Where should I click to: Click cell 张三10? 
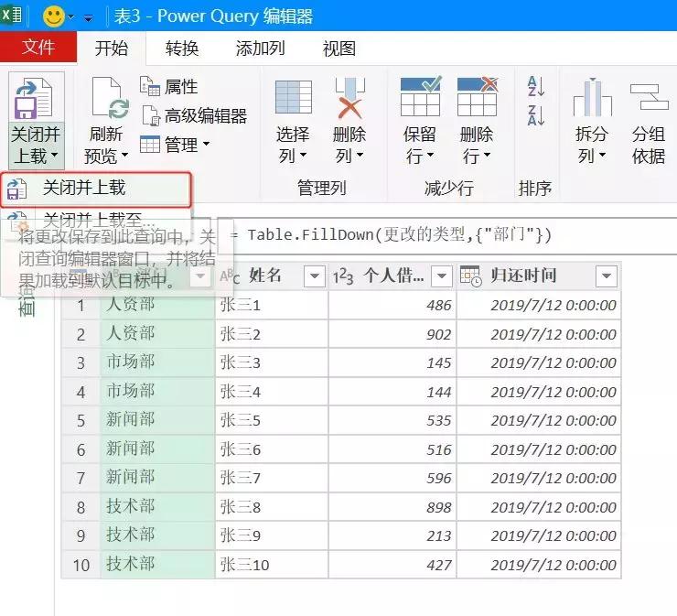[x=272, y=565]
